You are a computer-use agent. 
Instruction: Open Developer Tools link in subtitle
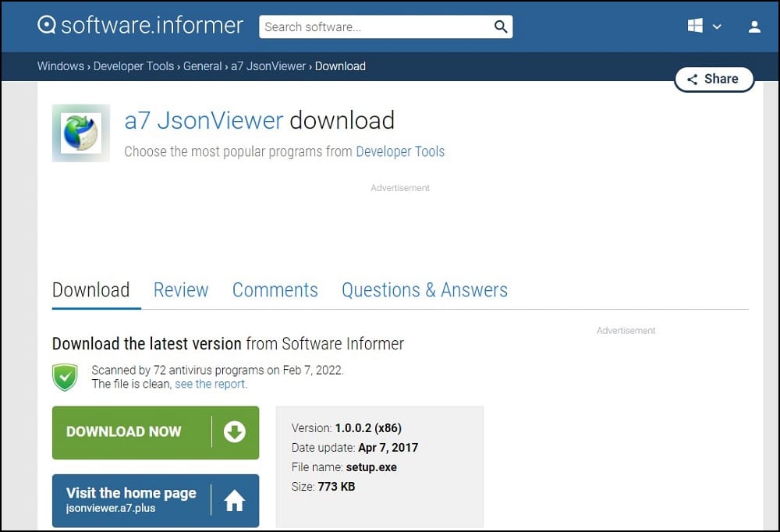click(x=400, y=151)
